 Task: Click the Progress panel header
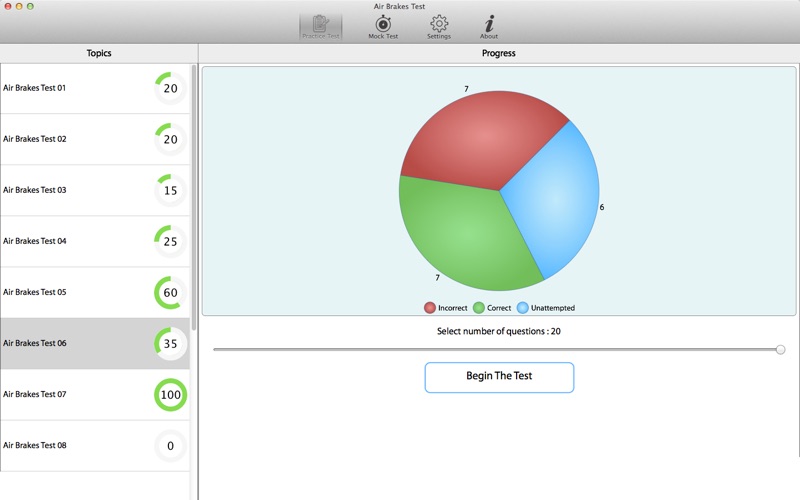click(498, 53)
